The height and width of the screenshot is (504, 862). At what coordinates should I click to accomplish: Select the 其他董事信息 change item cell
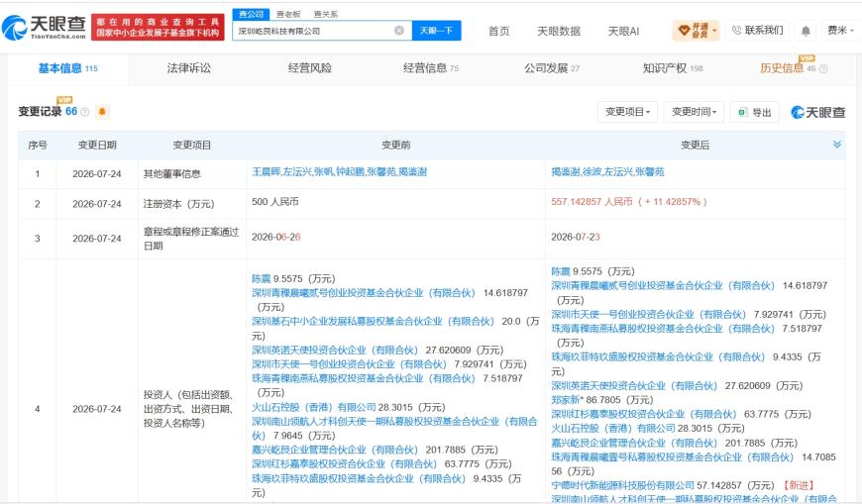[x=172, y=173]
